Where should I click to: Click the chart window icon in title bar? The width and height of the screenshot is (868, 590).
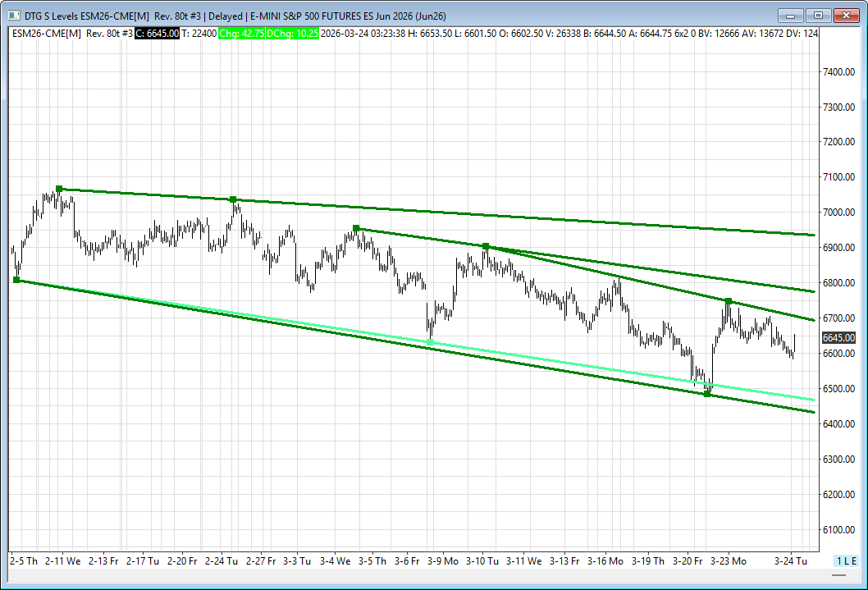point(11,16)
